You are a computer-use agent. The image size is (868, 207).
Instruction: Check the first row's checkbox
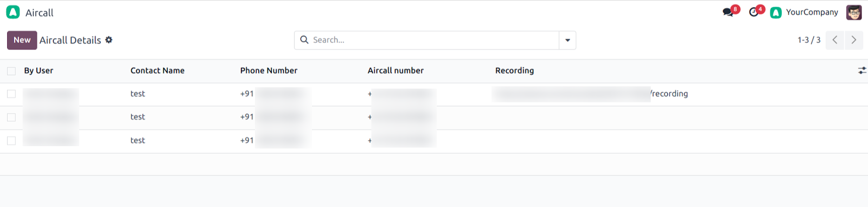click(11, 94)
